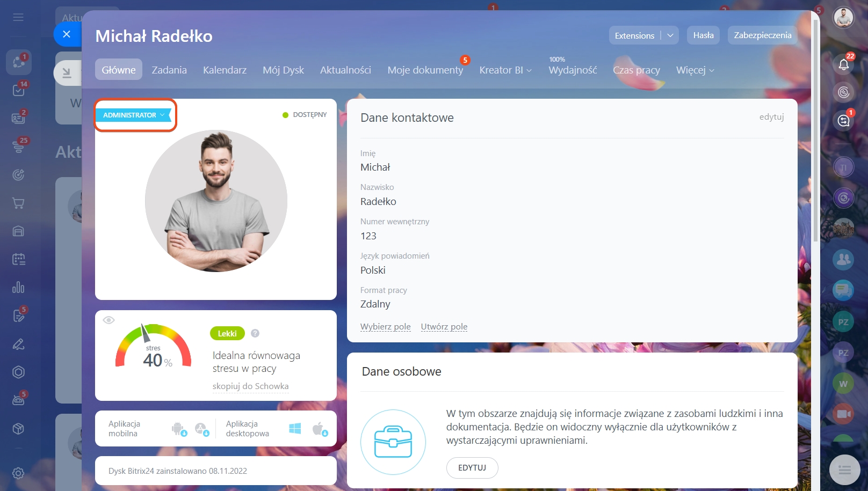Click the EDYTUJ button in Dane osobowe
Image resolution: width=868 pixels, height=491 pixels.
(472, 467)
